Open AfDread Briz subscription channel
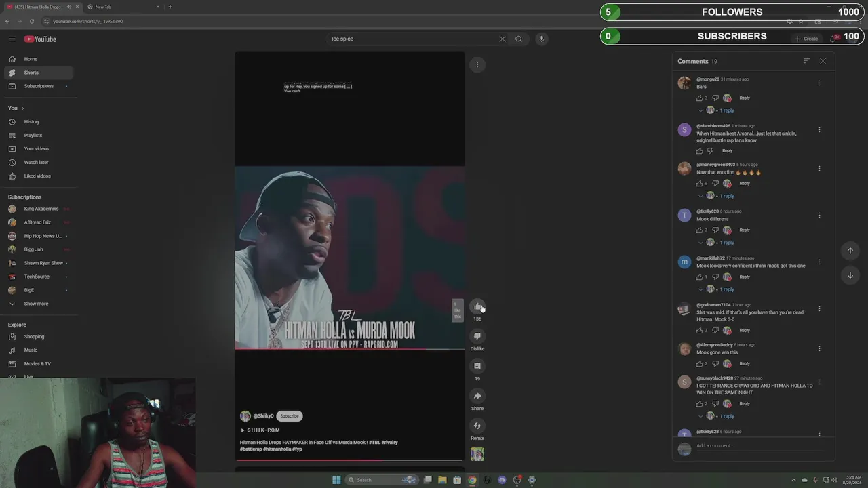This screenshot has width=868, height=488. 39,222
